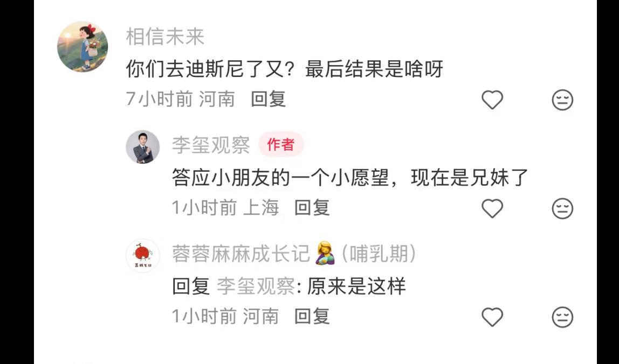Viewport: 619px width, 364px height.
Task: Tap the red 作者 author badge
Action: coord(281,144)
